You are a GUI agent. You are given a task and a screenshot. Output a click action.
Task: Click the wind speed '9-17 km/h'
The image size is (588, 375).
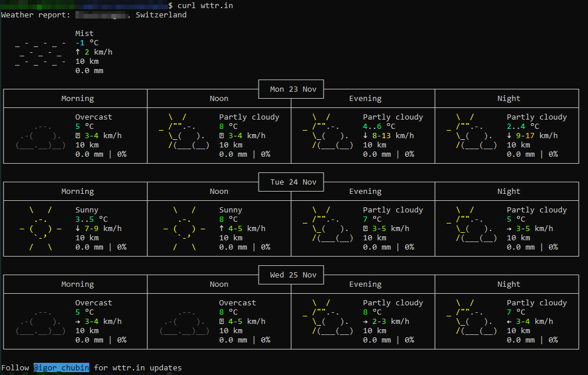[537, 135]
